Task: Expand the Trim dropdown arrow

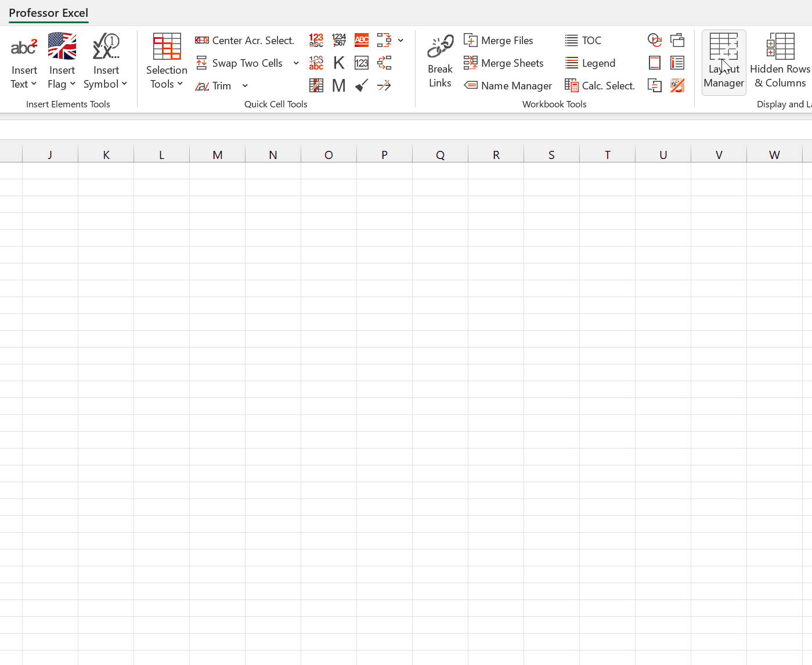Action: click(245, 85)
